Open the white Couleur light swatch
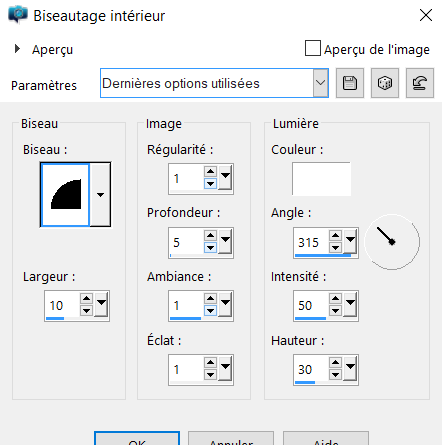The width and height of the screenshot is (442, 445). click(321, 179)
